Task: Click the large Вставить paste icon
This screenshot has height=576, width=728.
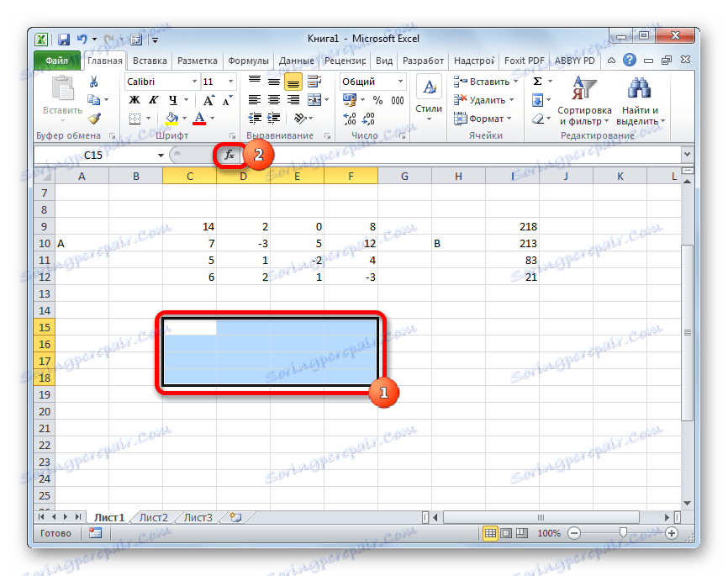Action: click(x=63, y=88)
